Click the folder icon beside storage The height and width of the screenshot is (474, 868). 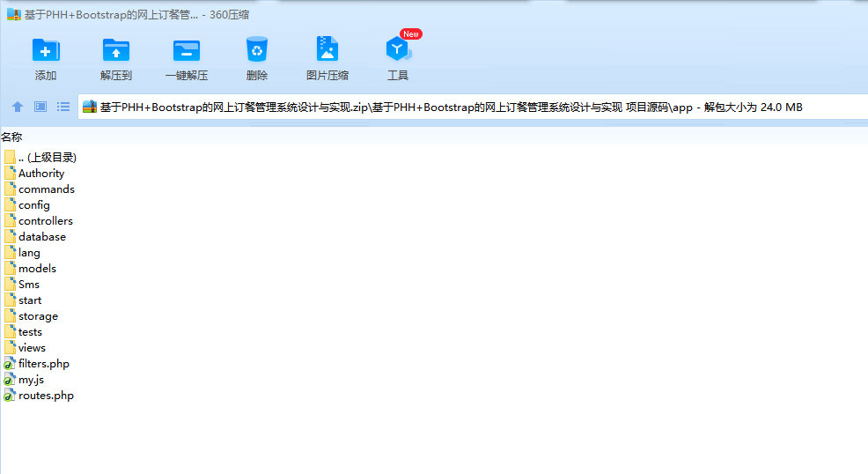point(10,315)
